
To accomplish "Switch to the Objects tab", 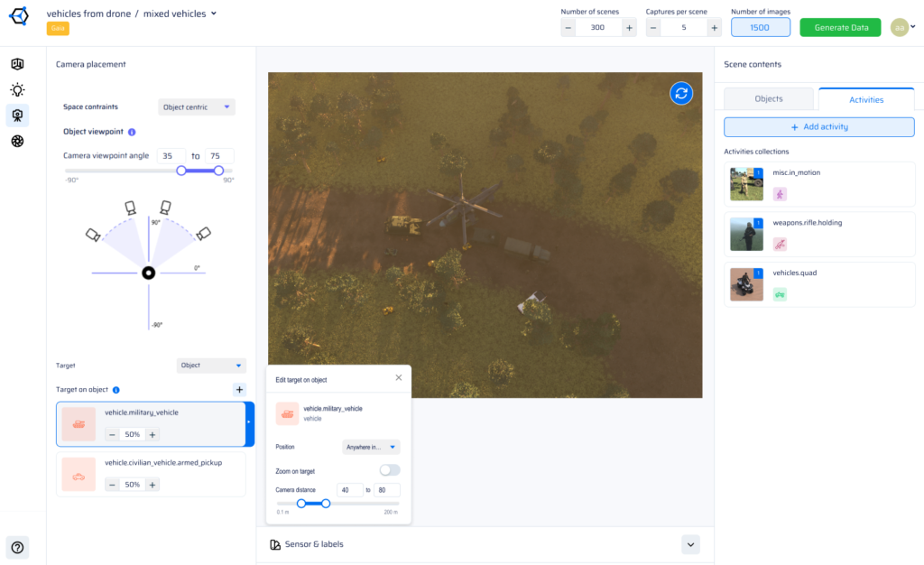I will (x=769, y=99).
